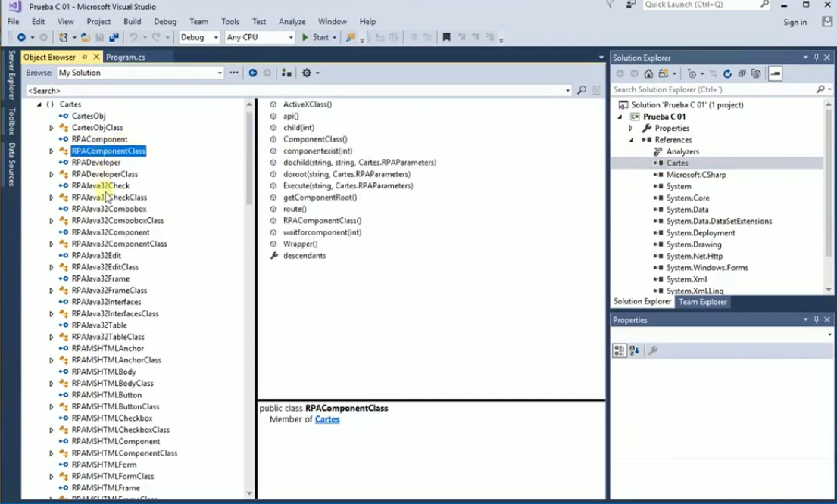This screenshot has height=504, width=837.
Task: Switch to the Program.cs tab
Action: coord(126,57)
